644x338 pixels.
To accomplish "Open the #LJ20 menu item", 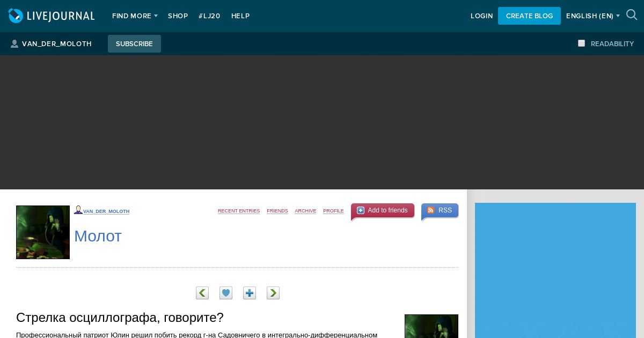I will pos(209,16).
